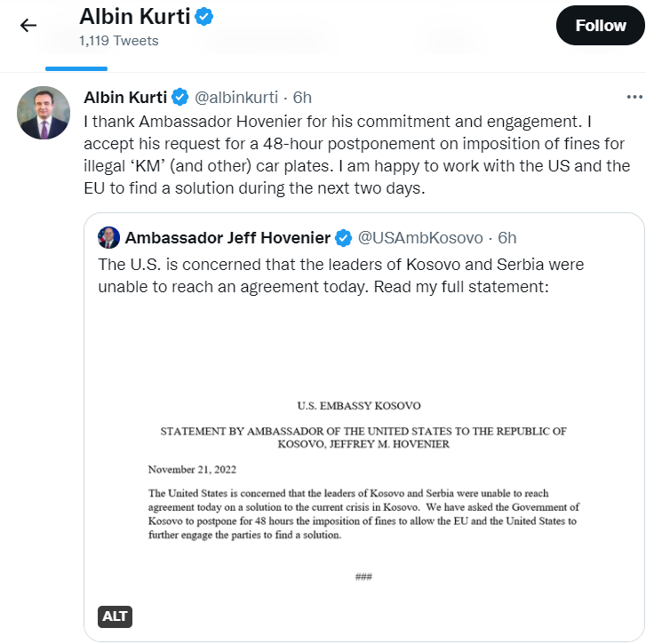The width and height of the screenshot is (646, 644).
Task: Click verified badge next to tweet author name
Action: 179,97
